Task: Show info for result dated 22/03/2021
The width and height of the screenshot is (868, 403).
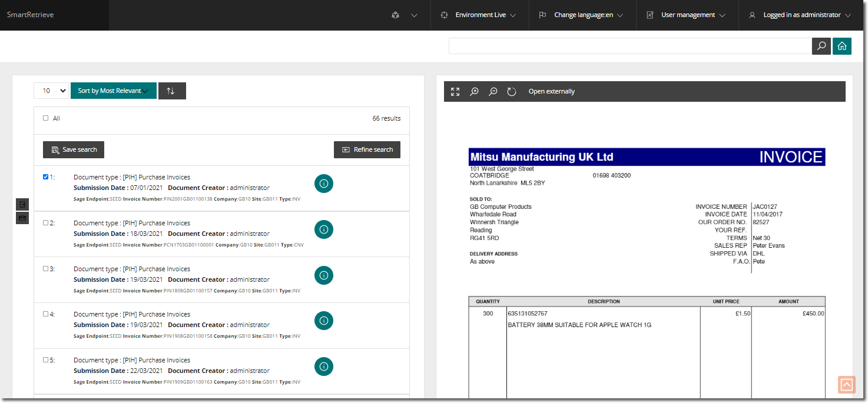Action: 324,367
